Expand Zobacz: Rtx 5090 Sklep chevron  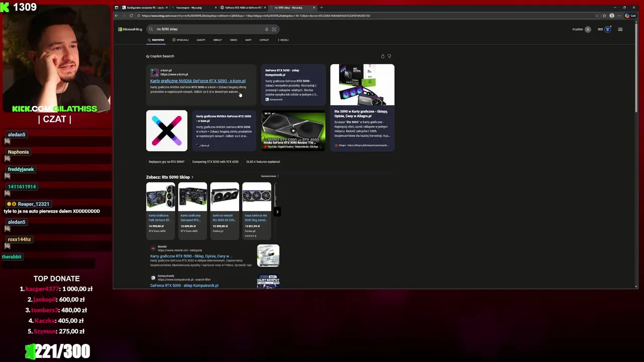pos(192,177)
